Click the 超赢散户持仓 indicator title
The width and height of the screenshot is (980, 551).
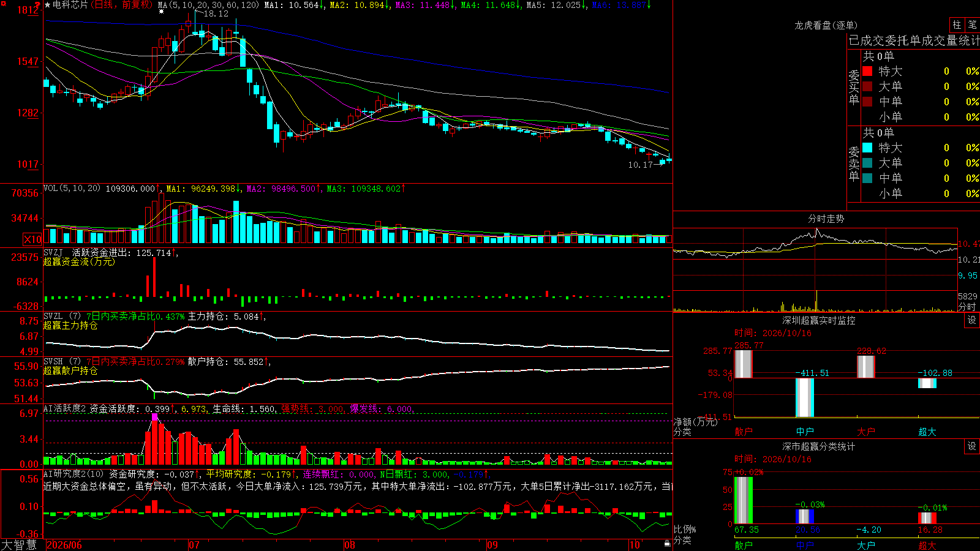tap(70, 371)
